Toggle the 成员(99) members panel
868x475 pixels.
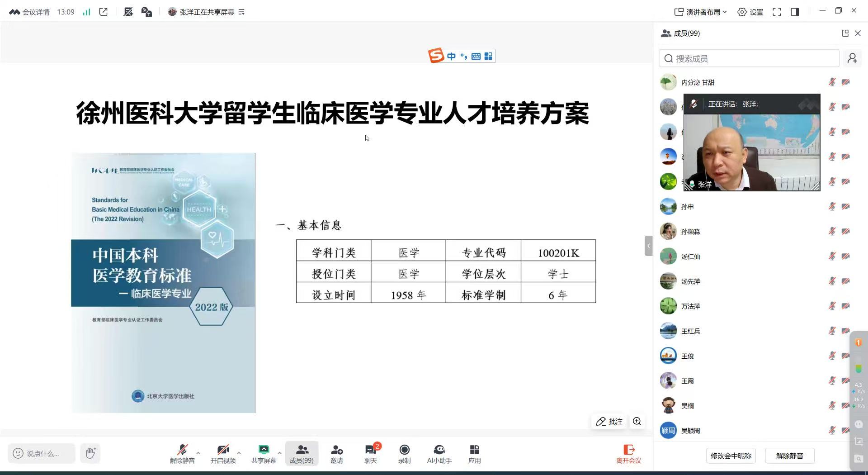(302, 454)
